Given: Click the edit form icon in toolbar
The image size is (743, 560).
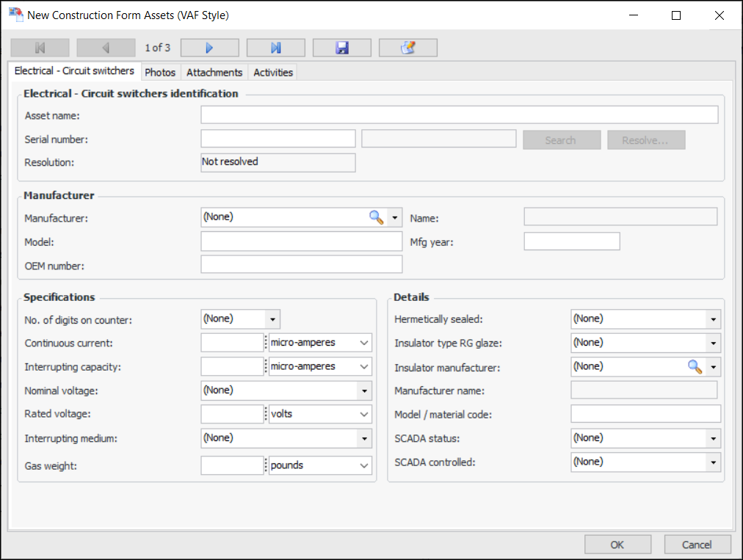Looking at the screenshot, I should point(407,48).
